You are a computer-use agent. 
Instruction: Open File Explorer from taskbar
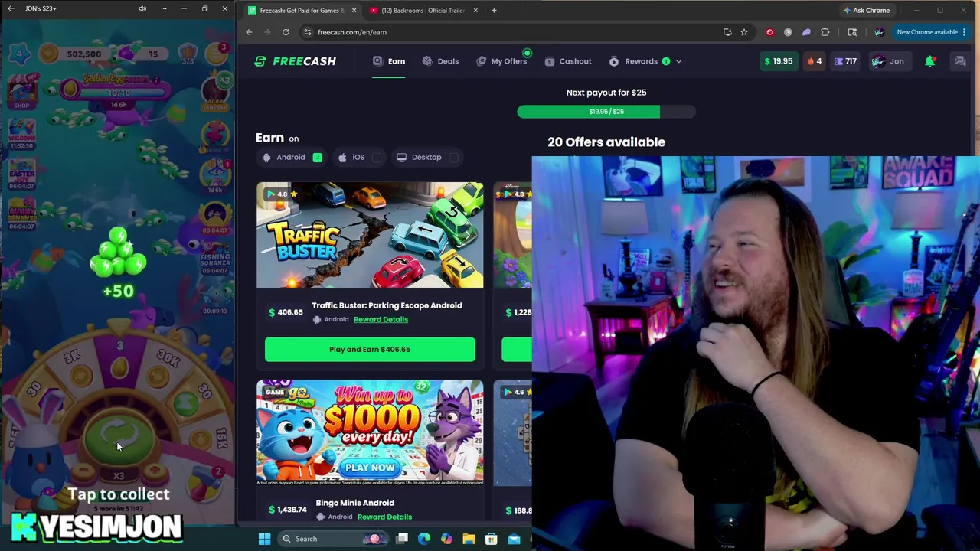click(469, 539)
